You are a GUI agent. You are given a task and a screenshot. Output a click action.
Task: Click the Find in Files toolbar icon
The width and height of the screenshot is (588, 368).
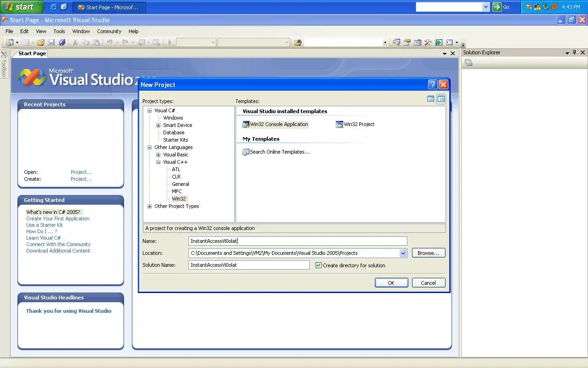point(298,42)
